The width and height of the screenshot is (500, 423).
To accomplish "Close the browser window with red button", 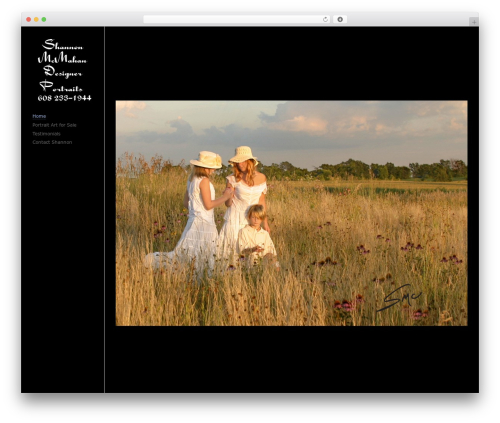I will coord(29,19).
